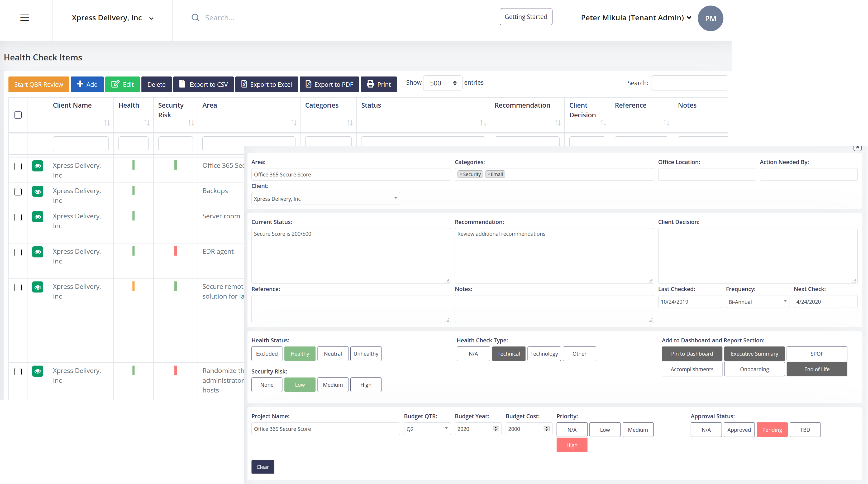
Task: View the Backups row eye icon
Action: 38,191
